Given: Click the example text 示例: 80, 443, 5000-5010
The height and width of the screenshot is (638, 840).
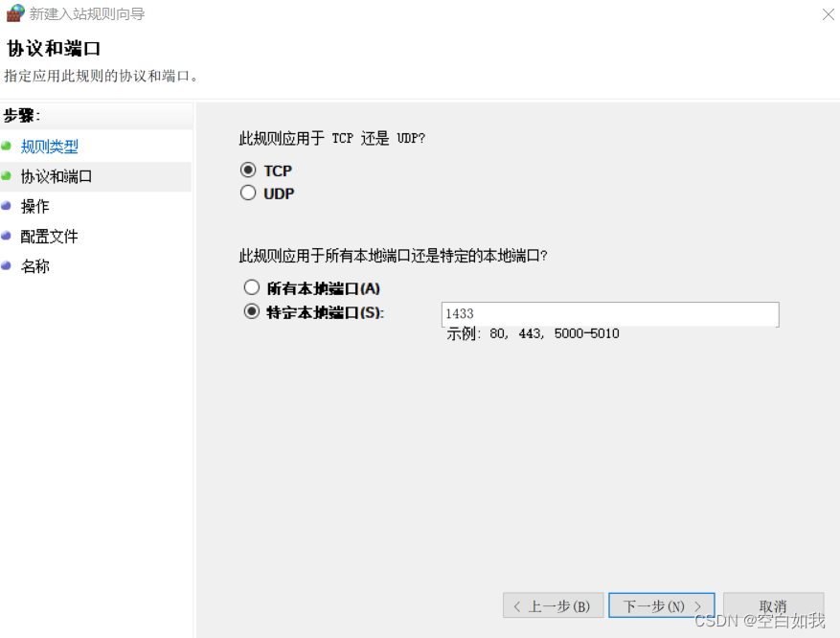Looking at the screenshot, I should pos(534,333).
